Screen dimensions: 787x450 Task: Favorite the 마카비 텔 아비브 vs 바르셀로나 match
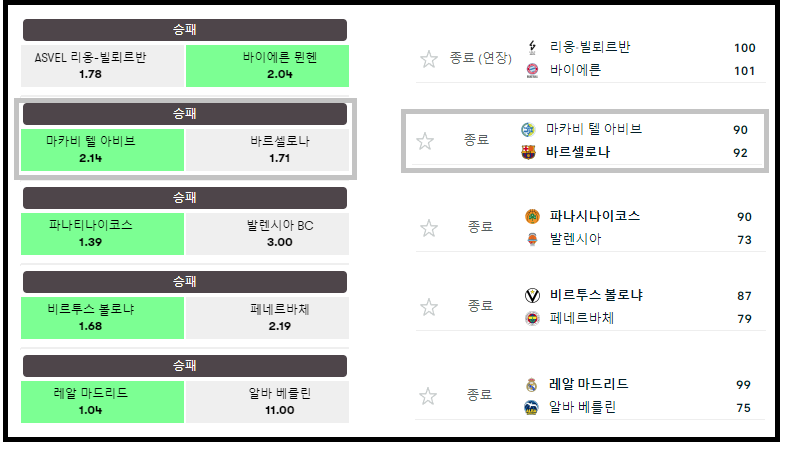pyautogui.click(x=425, y=141)
